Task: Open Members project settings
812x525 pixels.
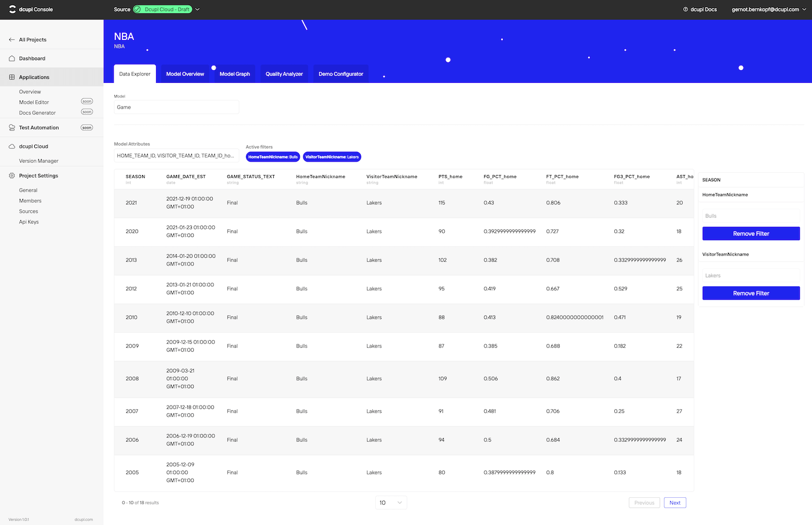Action: tap(30, 200)
